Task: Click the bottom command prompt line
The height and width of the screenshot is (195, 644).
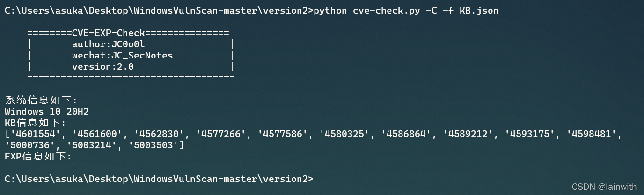Action: click(x=159, y=179)
